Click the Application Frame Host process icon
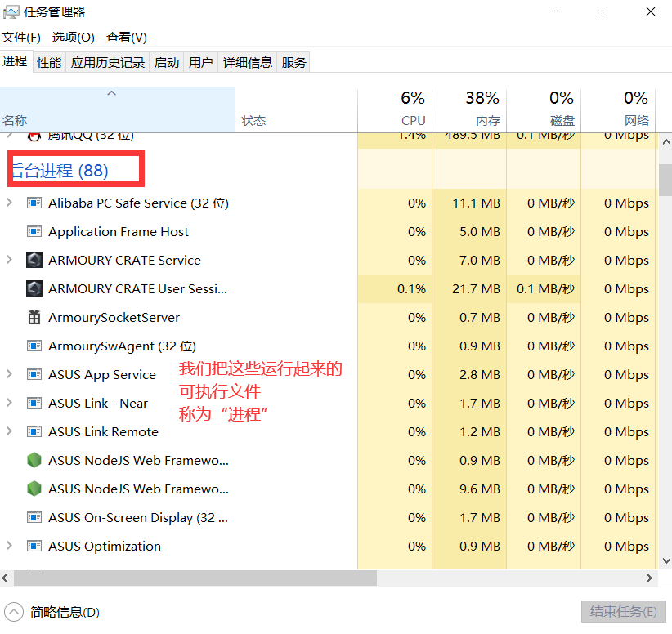The height and width of the screenshot is (634, 672). [34, 231]
